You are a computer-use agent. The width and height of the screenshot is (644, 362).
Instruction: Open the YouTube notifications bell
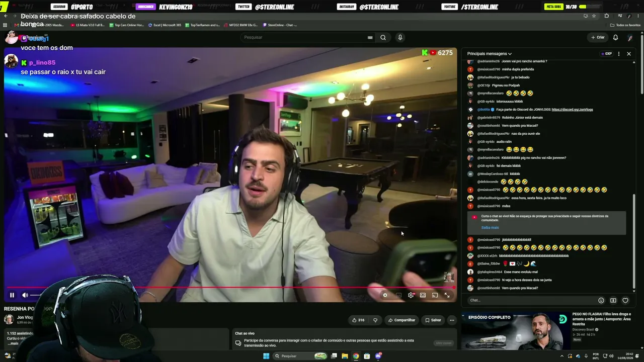[615, 37]
